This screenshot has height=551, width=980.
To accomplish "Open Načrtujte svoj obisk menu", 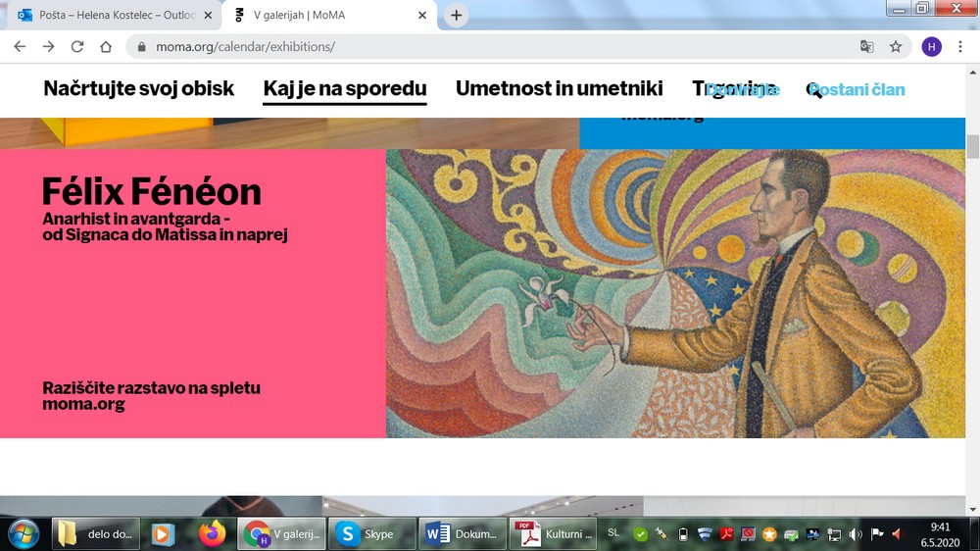I will click(139, 89).
